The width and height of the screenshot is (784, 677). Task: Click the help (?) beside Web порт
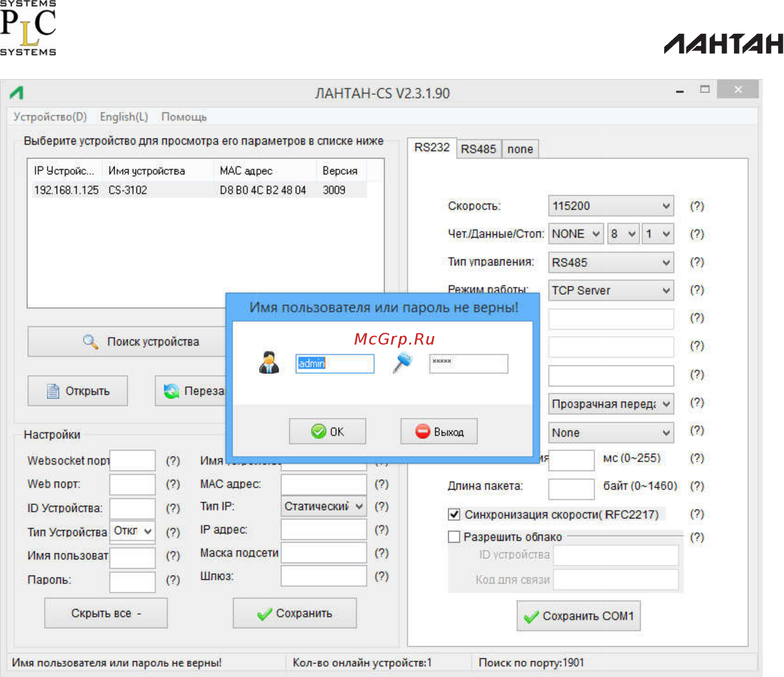tap(173, 484)
